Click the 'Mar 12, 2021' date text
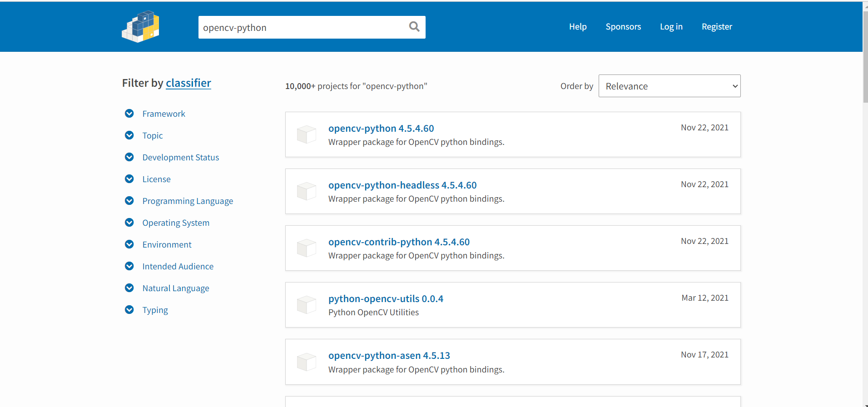Viewport: 868px width, 407px height. point(705,298)
